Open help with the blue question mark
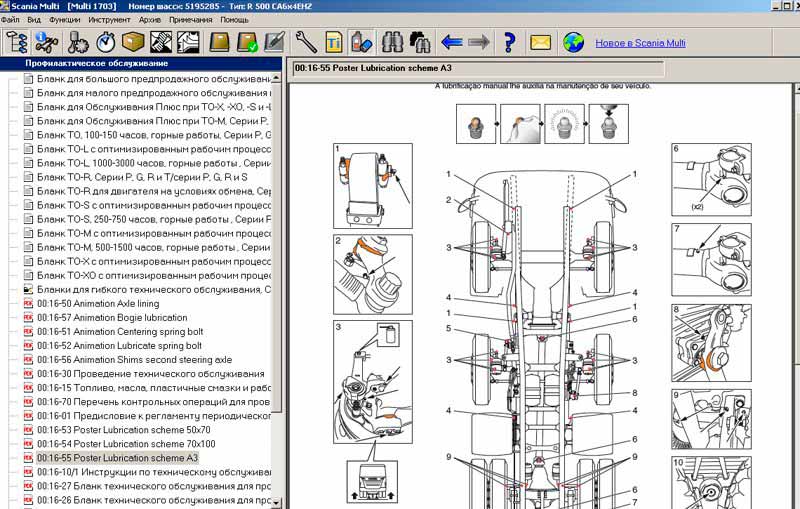This screenshot has height=509, width=800. point(509,42)
